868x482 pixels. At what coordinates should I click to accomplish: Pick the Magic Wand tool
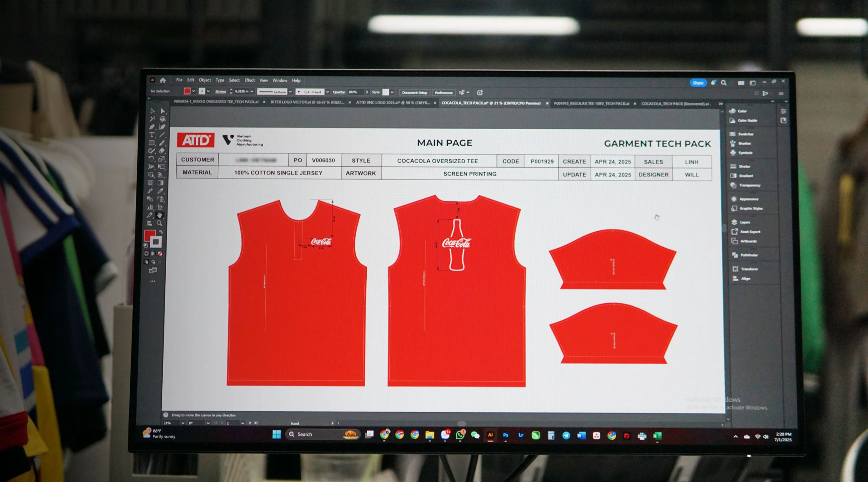152,119
